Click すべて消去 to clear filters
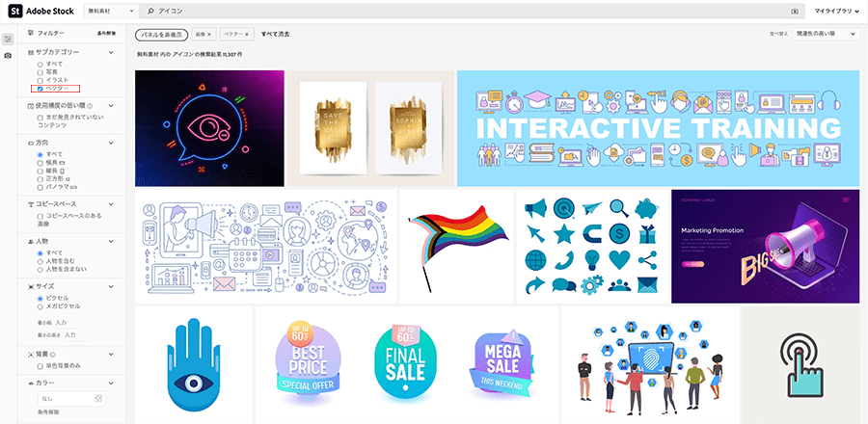The image size is (868, 424). click(x=275, y=35)
